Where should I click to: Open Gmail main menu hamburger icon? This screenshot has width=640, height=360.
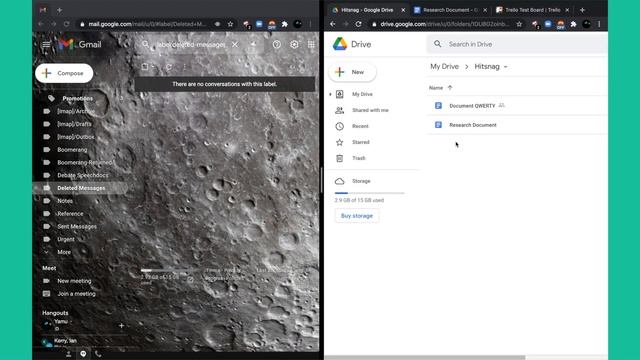(x=46, y=44)
